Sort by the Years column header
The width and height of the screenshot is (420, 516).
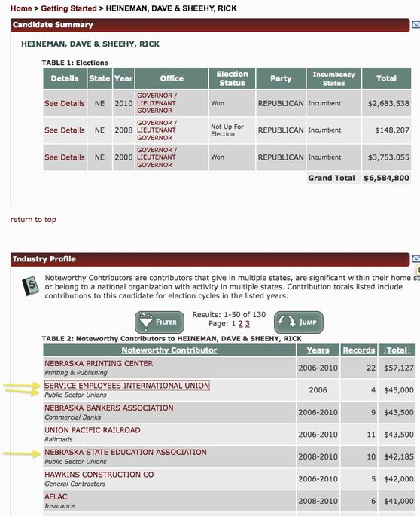318,350
